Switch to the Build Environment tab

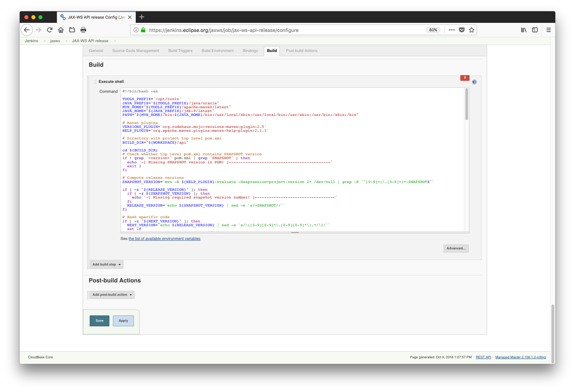[x=218, y=51]
